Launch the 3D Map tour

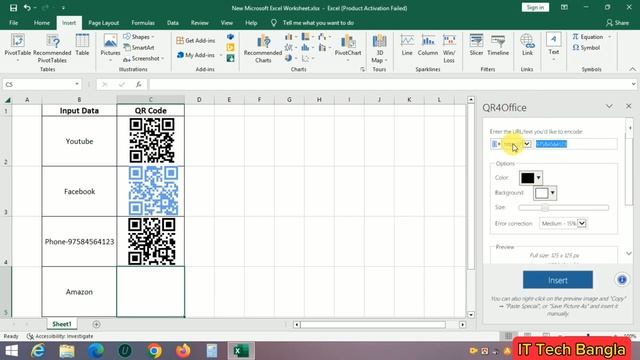coord(379,48)
